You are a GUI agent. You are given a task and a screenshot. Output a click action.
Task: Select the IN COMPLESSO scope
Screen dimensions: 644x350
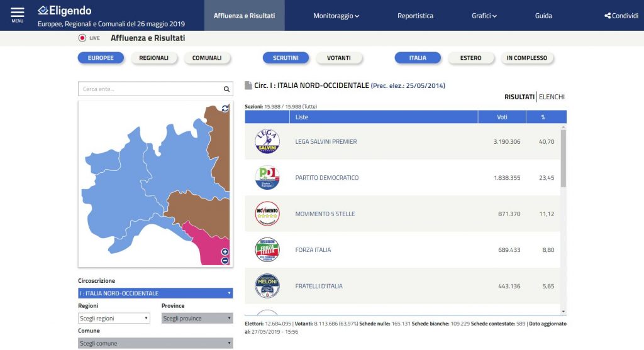[527, 58]
